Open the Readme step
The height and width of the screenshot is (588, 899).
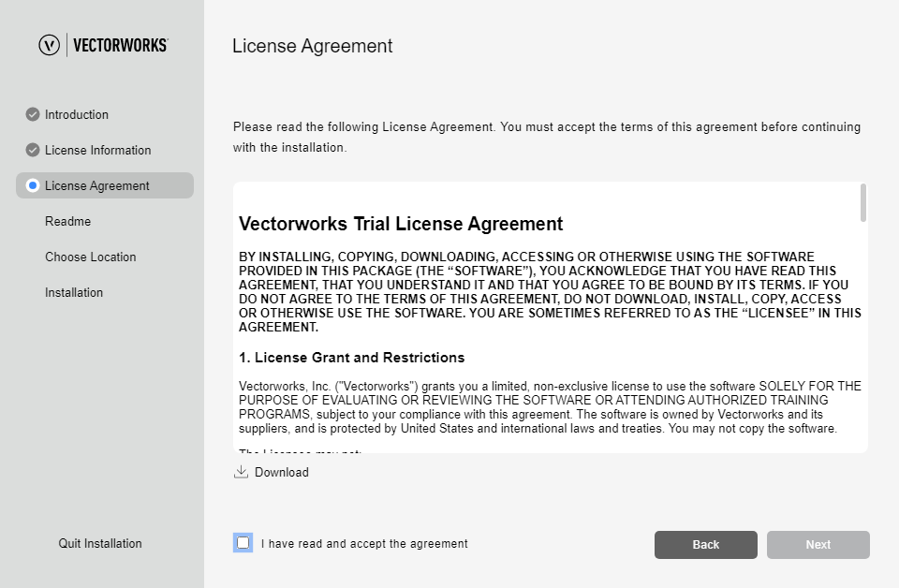coord(67,221)
